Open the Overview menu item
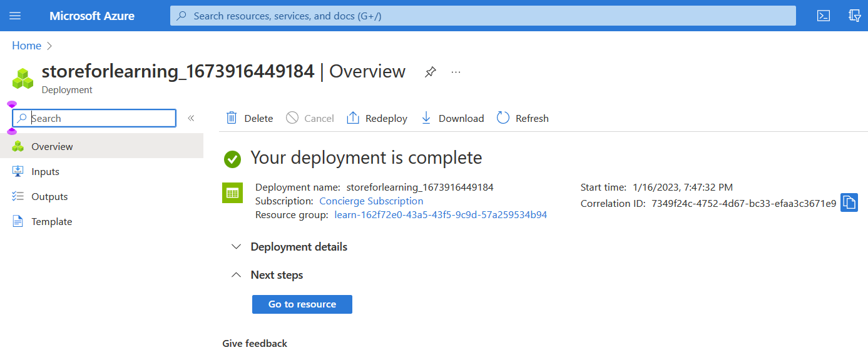This screenshot has width=868, height=350. (x=101, y=146)
